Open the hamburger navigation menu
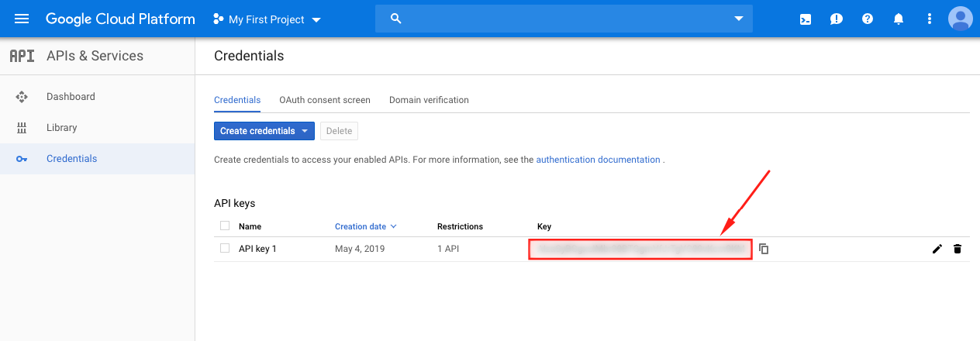The image size is (980, 341). 22,19
